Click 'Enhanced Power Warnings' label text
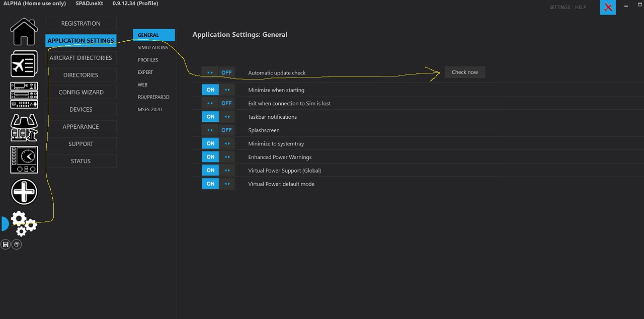The width and height of the screenshot is (644, 319). (x=280, y=157)
